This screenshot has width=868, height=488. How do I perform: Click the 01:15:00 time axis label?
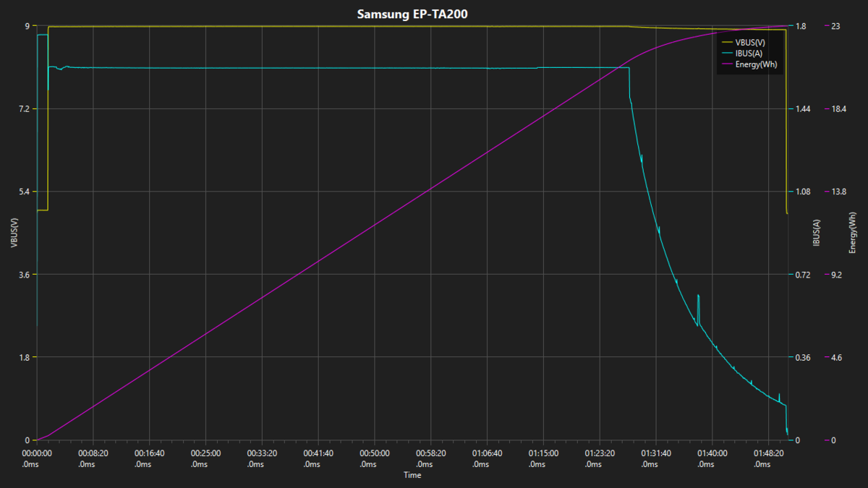click(x=544, y=458)
